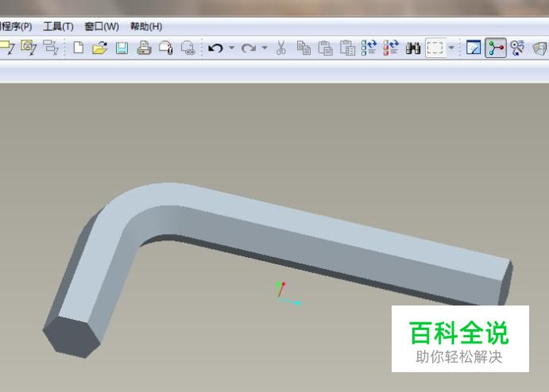This screenshot has width=549, height=392.
Task: Click the coordinate system origin in viewport
Action: [280, 297]
